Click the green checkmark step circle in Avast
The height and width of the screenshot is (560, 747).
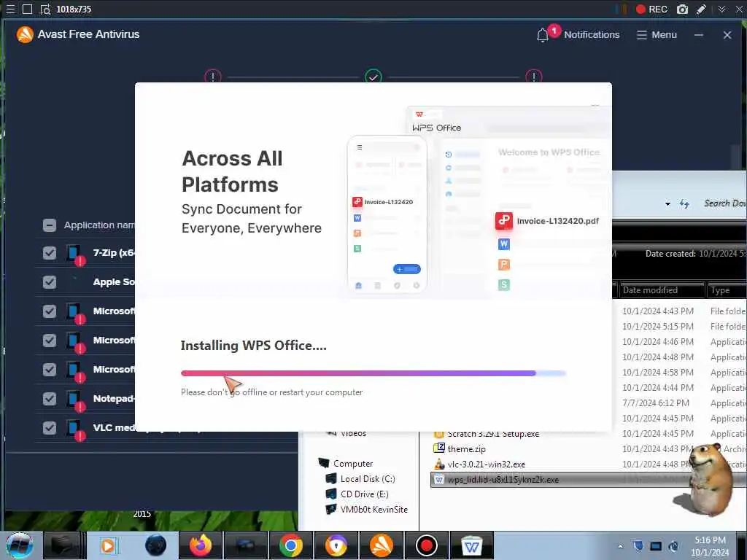coord(373,76)
